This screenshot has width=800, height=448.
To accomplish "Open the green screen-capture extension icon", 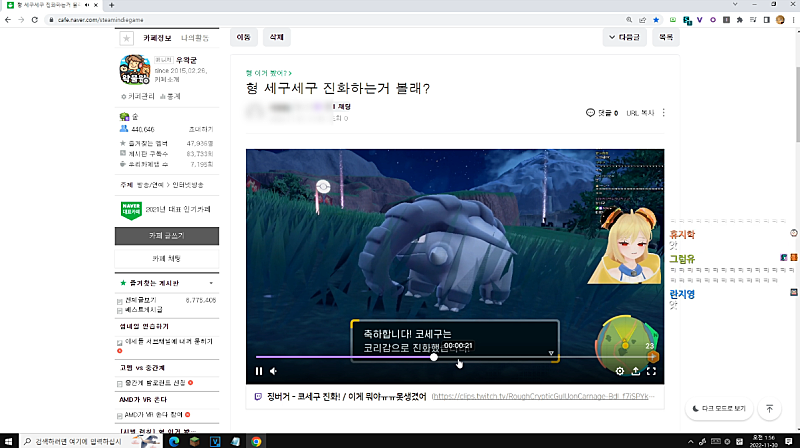I will coord(673,20).
